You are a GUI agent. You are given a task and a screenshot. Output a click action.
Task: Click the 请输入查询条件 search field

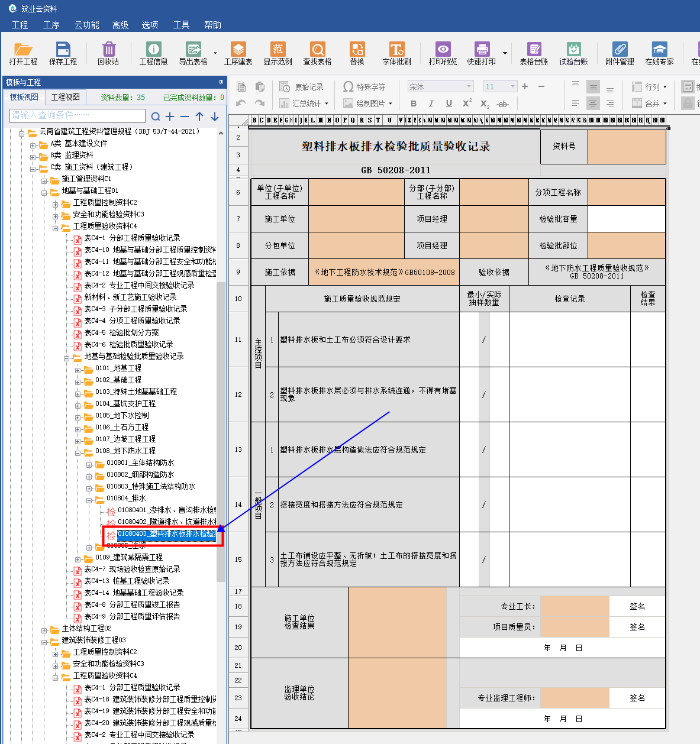(78, 115)
